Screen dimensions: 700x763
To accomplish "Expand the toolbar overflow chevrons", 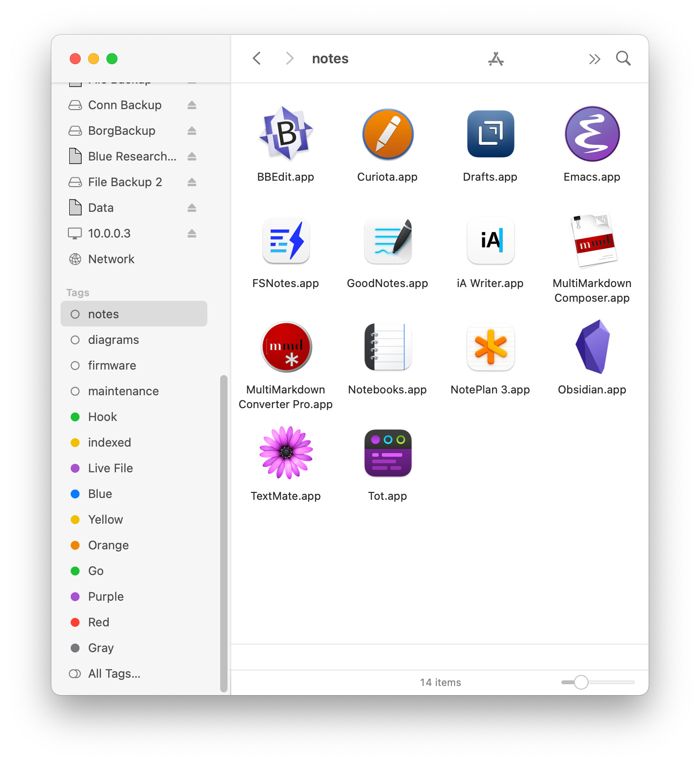I will (x=594, y=59).
